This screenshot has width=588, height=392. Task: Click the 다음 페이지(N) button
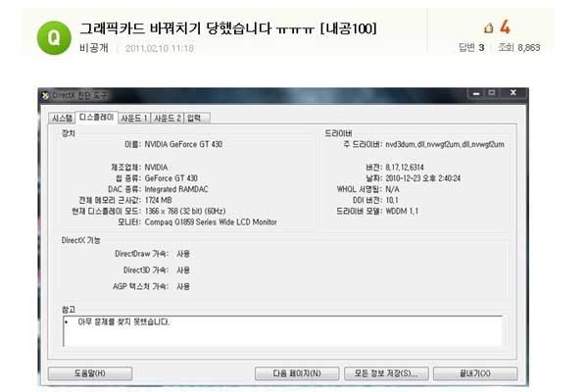[288, 373]
